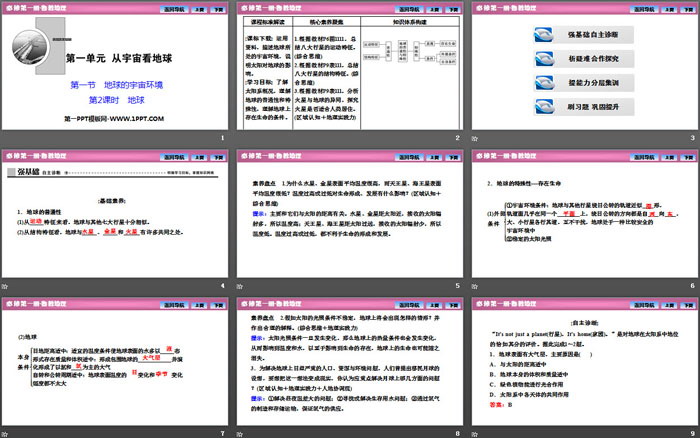
Task: Click option A. 与太阳的距离适中 on slide 9
Action: pos(517,364)
